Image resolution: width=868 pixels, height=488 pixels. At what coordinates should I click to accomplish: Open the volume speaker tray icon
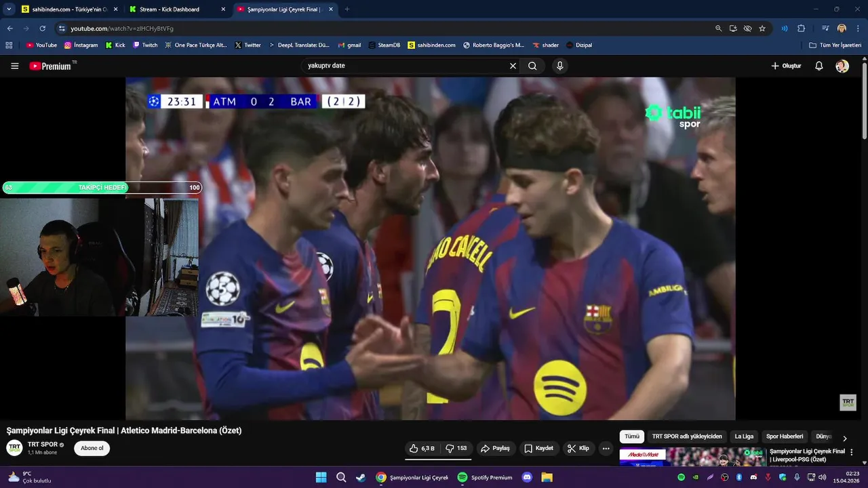click(822, 477)
